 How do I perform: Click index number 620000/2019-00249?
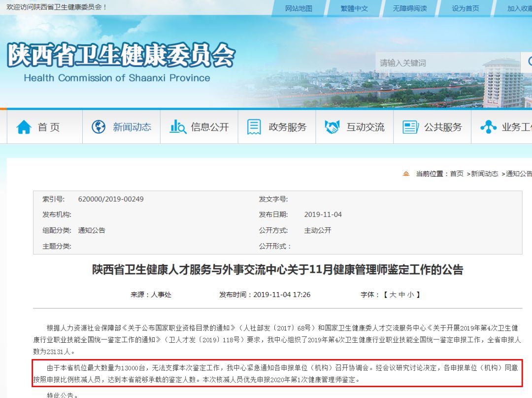coord(111,199)
